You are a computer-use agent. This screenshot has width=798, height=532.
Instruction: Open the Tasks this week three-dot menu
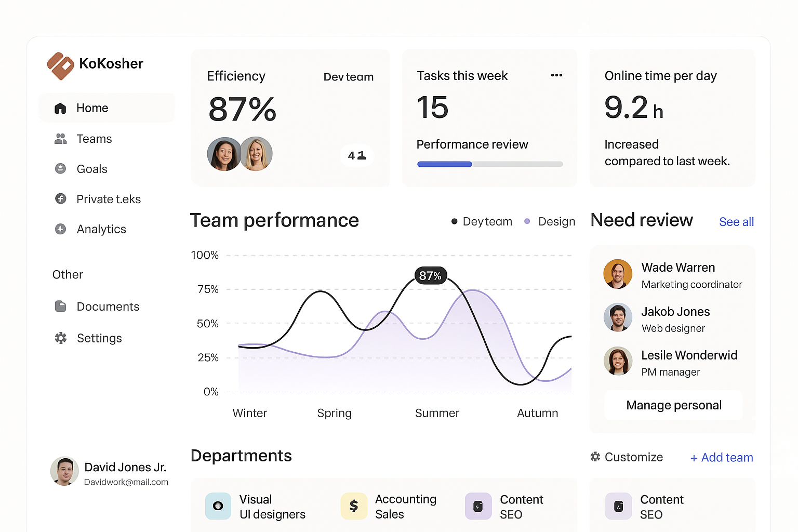pos(556,75)
